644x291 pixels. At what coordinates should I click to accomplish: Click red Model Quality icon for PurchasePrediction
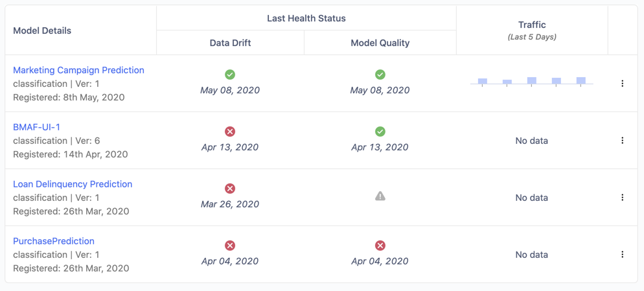(x=380, y=246)
